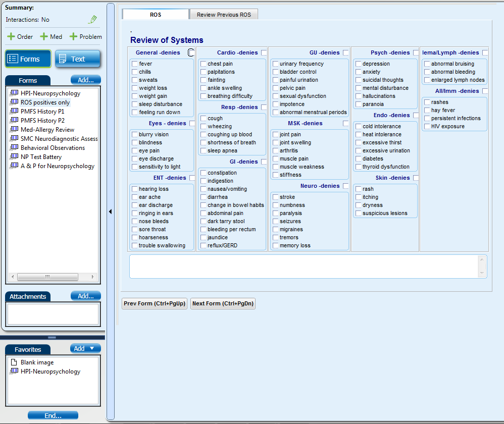Click the panel splitter grip above Favorites
The width and height of the screenshot is (504, 424).
pos(52,338)
